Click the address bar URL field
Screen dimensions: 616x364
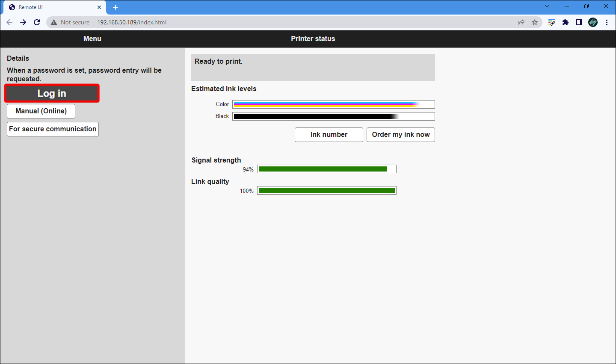click(x=282, y=22)
